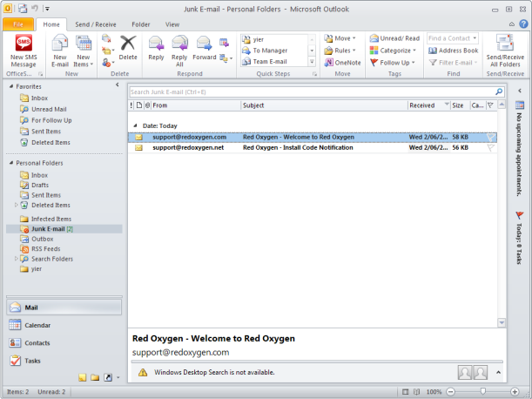This screenshot has height=399, width=532.
Task: Click the zoom slider handle
Action: pos(482,391)
